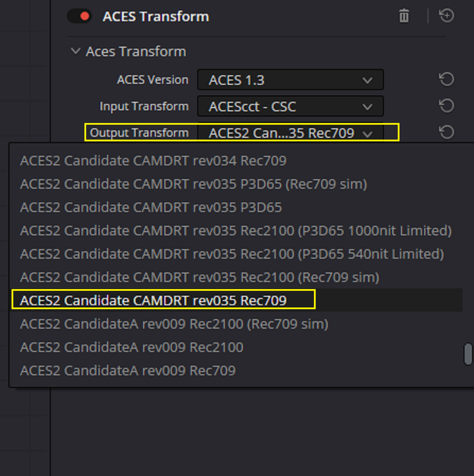Click the Output Transform dropdown field
Viewport: 474px width, 476px height.
(290, 132)
